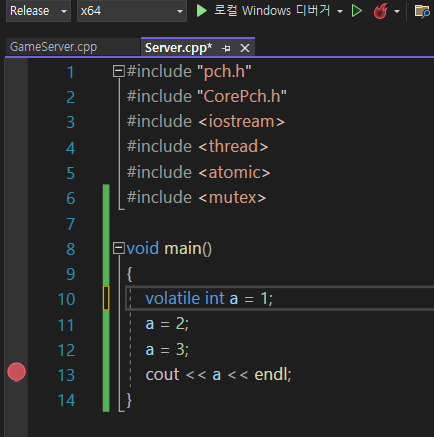Click the text #include "CorePch.h"
The image size is (434, 437).
click(207, 96)
